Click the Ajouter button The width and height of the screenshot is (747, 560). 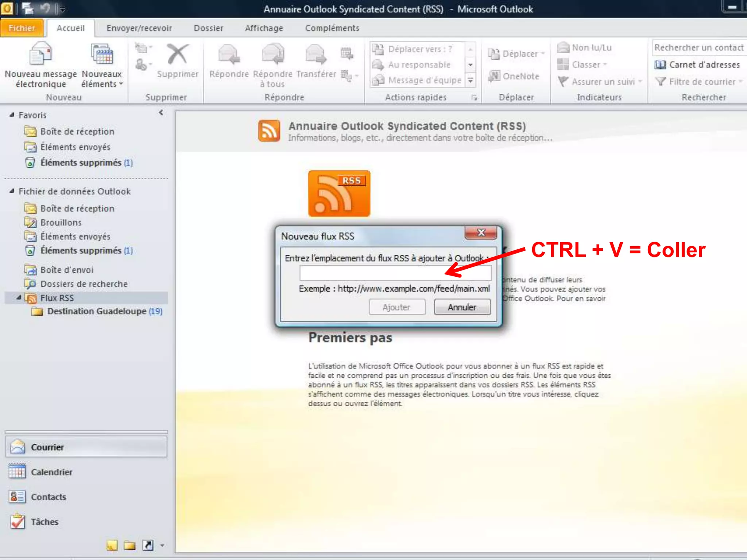(397, 307)
